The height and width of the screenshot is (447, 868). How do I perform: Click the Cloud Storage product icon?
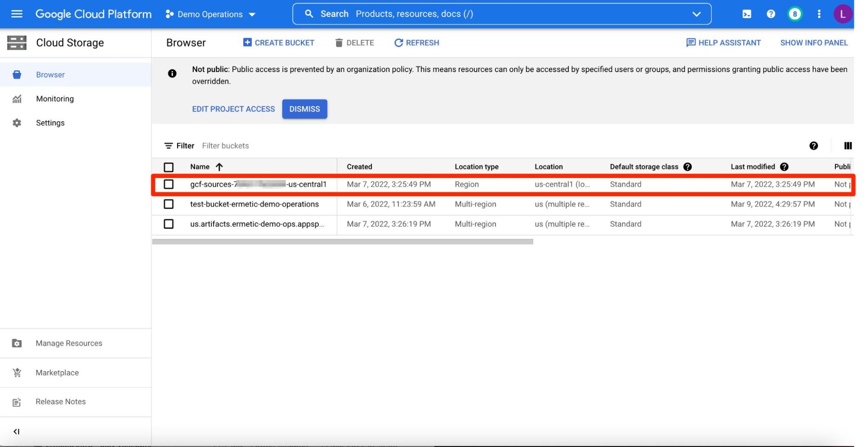(x=17, y=43)
